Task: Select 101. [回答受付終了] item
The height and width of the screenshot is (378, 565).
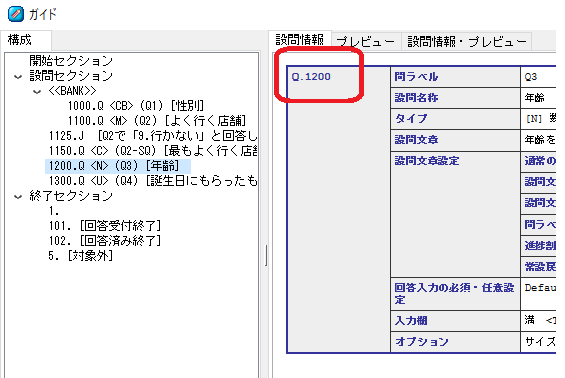Action: tap(105, 226)
